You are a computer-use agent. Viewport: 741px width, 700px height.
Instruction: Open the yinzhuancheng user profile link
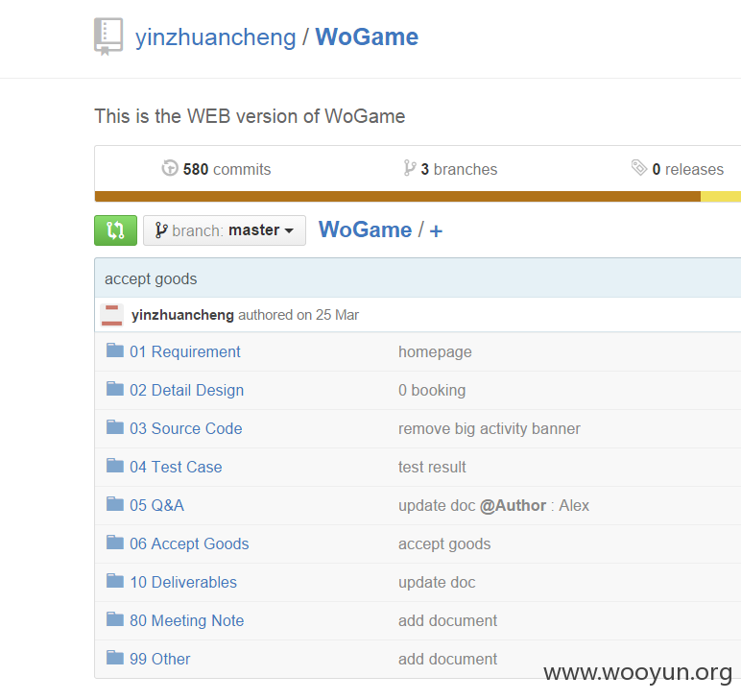coord(216,37)
